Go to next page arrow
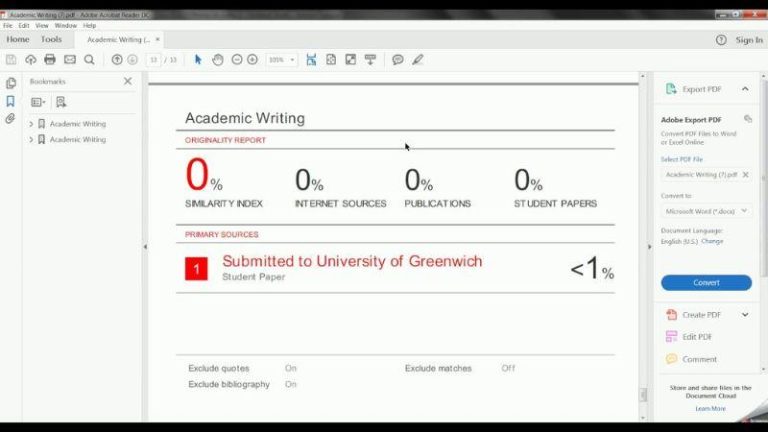 tap(132, 60)
